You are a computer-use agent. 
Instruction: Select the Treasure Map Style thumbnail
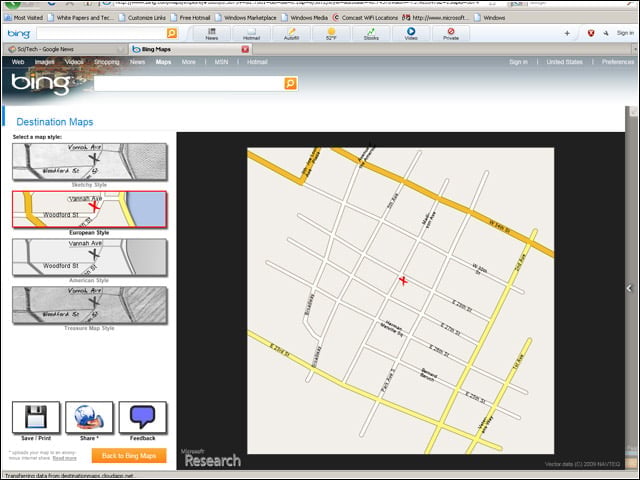[x=89, y=305]
